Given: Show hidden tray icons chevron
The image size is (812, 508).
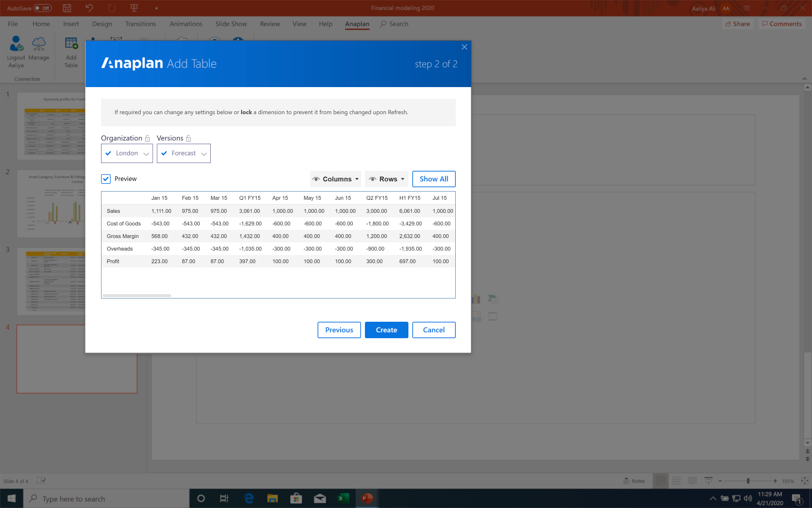Looking at the screenshot, I should pyautogui.click(x=713, y=498).
